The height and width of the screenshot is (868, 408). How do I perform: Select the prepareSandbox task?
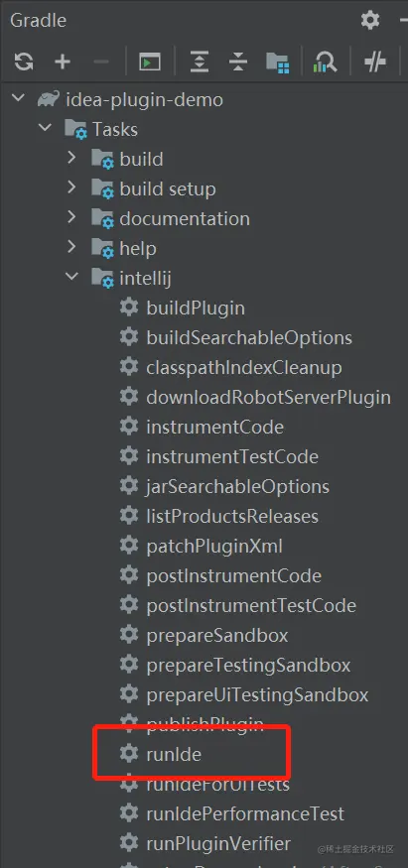pyautogui.click(x=217, y=635)
